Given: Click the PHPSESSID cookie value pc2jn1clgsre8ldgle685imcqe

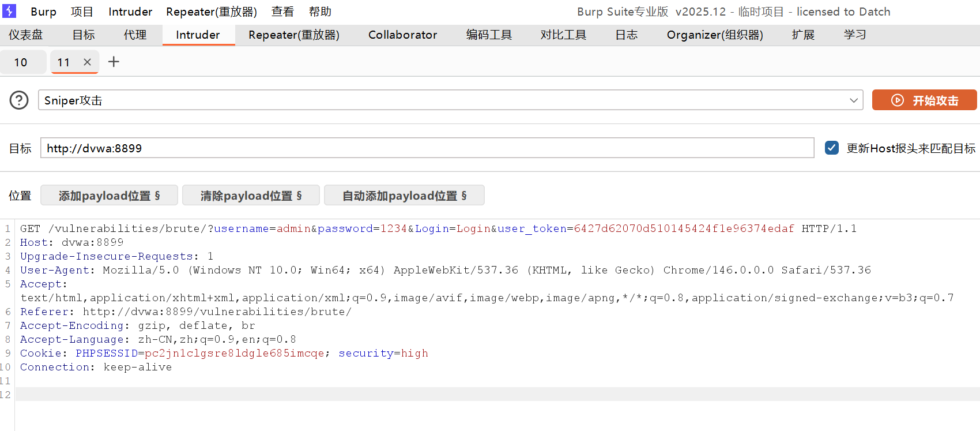Looking at the screenshot, I should 234,353.
